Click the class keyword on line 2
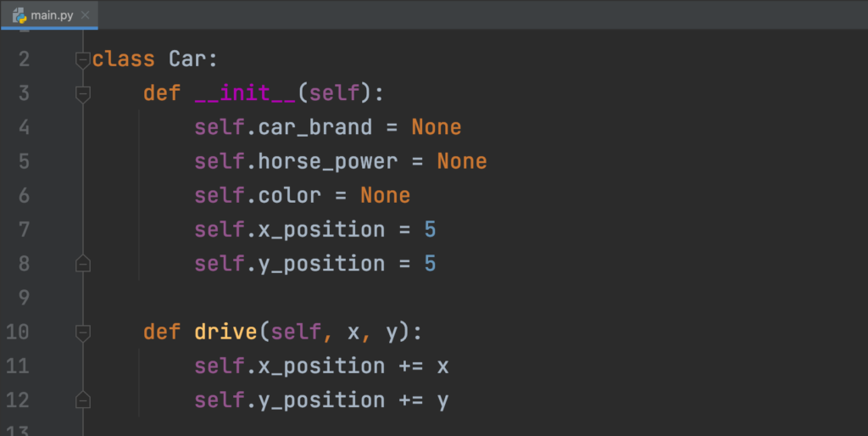The width and height of the screenshot is (868, 436). (x=124, y=59)
